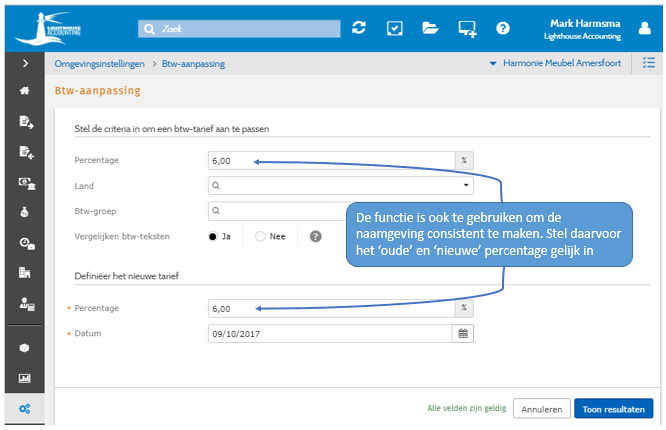Click the money bag icon in sidebar
666x430 pixels.
coord(25,212)
